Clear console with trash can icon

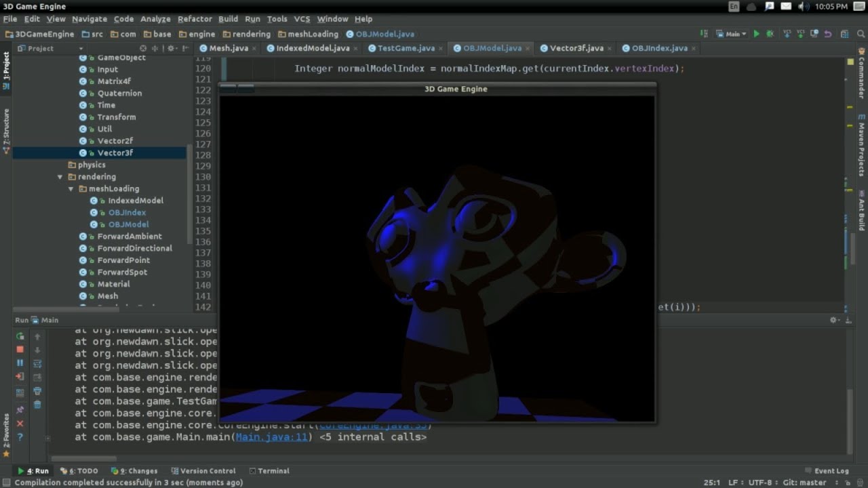coord(37,405)
